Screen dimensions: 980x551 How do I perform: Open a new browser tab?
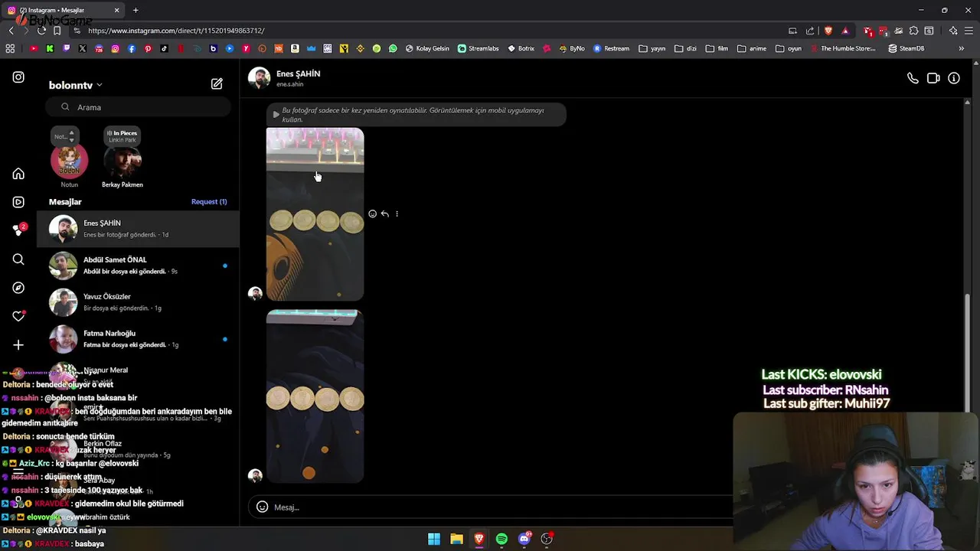[136, 10]
